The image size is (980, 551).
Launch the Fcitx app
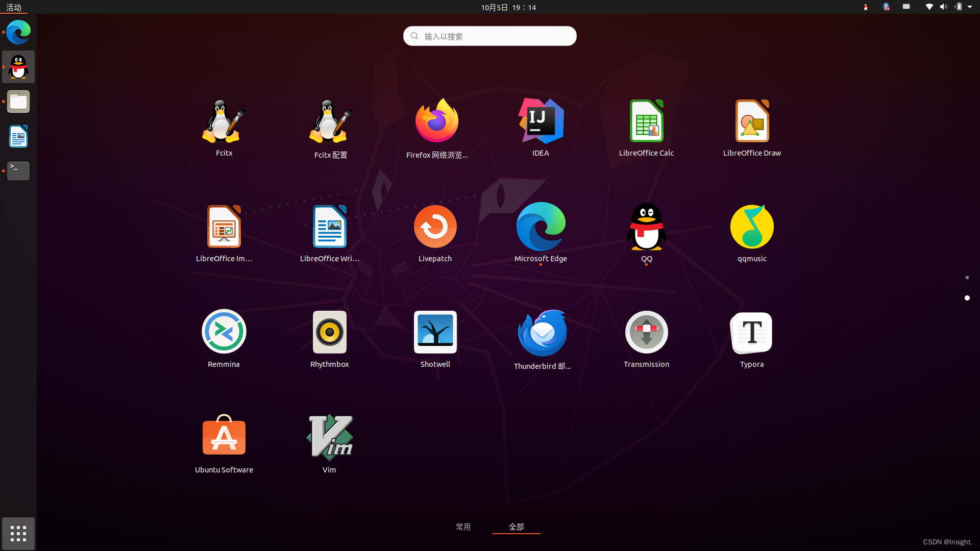(x=224, y=128)
